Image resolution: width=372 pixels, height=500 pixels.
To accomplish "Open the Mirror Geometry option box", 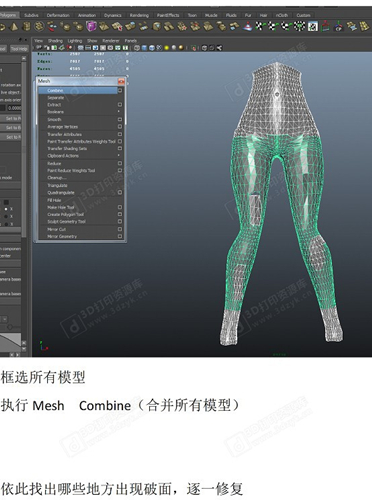I will pos(120,236).
